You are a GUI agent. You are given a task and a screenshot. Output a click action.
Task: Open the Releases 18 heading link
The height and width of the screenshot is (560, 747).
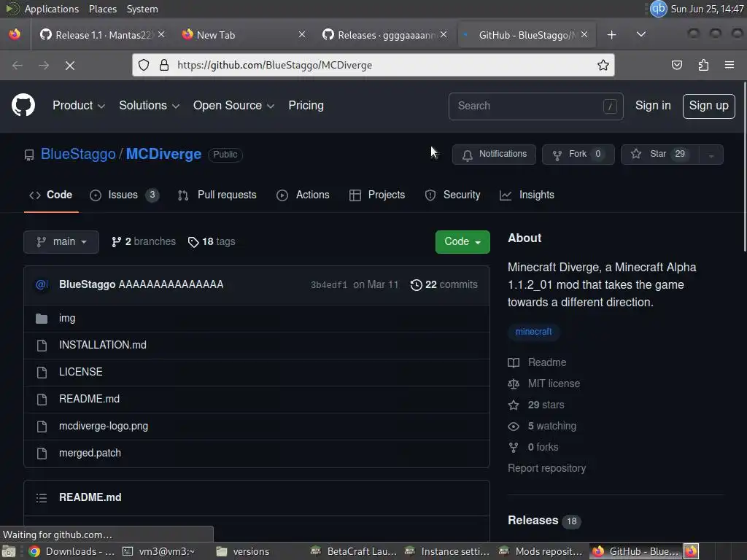pyautogui.click(x=544, y=521)
